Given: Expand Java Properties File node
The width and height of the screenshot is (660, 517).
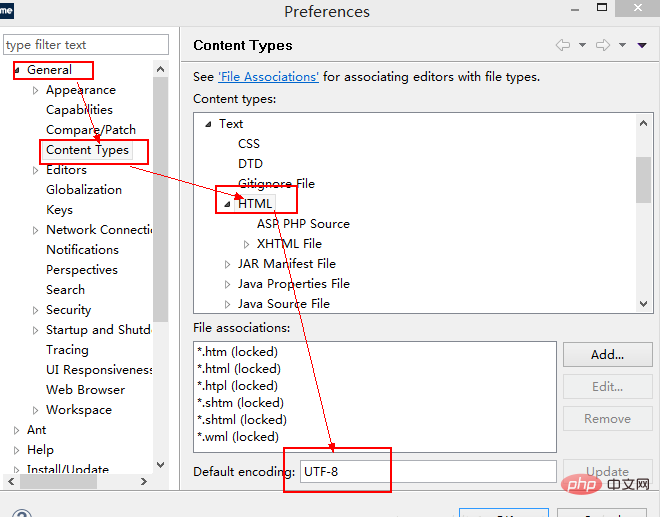Looking at the screenshot, I should pyautogui.click(x=227, y=284).
